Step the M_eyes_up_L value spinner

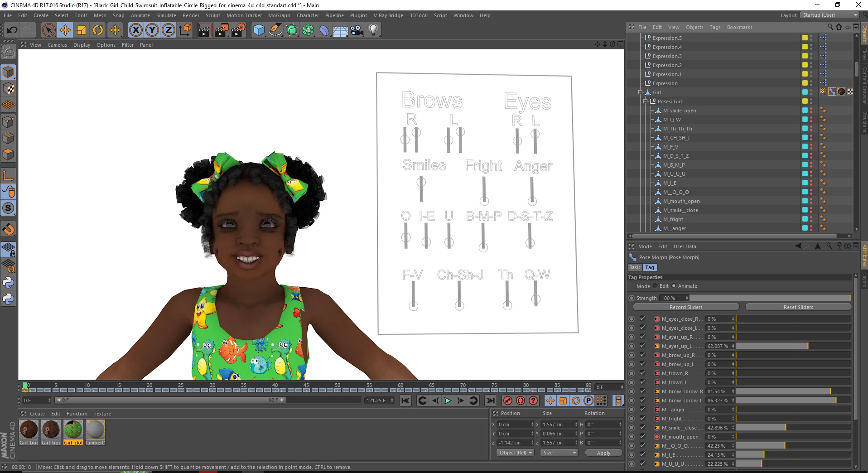733,346
